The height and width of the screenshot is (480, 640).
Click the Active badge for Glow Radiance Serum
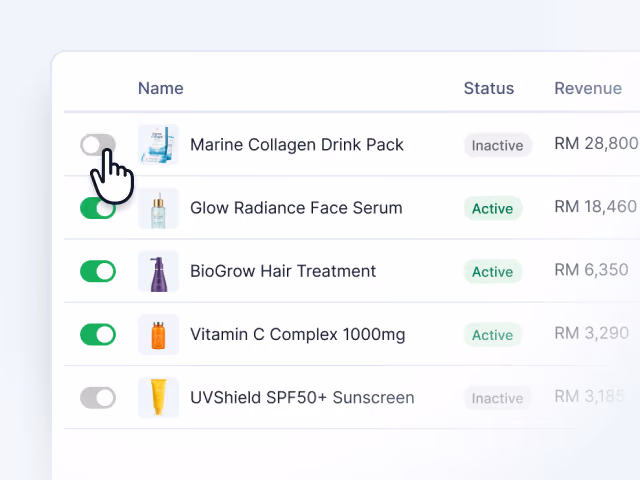(493, 209)
